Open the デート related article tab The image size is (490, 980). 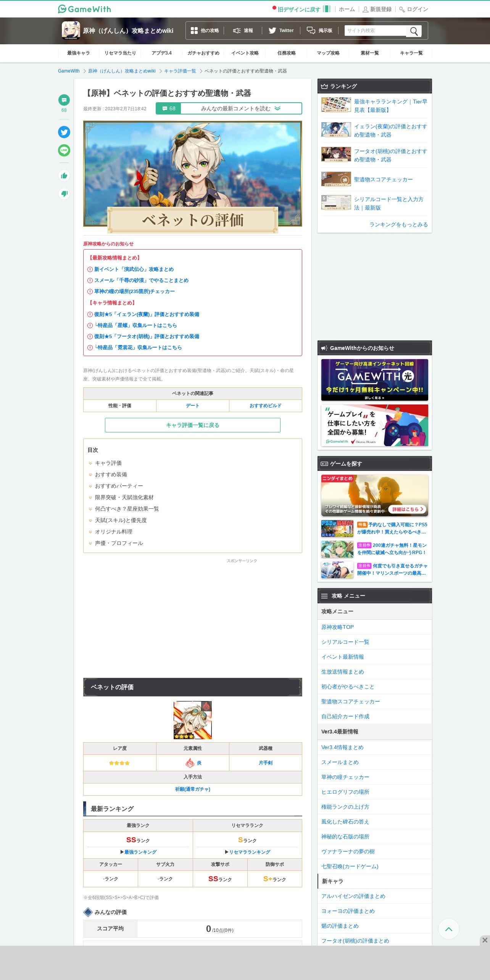[193, 406]
